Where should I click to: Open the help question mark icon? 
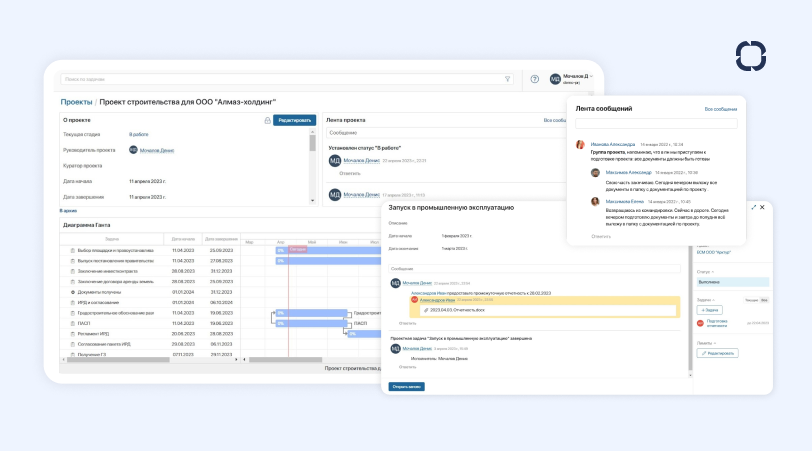[x=534, y=79]
